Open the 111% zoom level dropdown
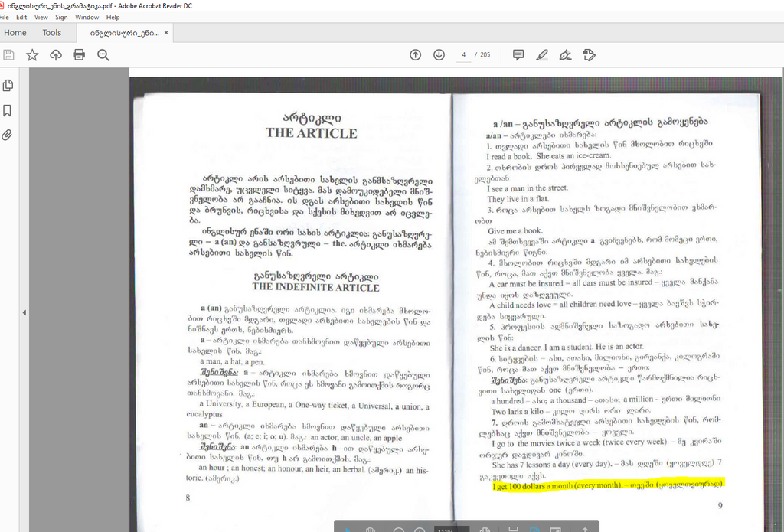 452,530
